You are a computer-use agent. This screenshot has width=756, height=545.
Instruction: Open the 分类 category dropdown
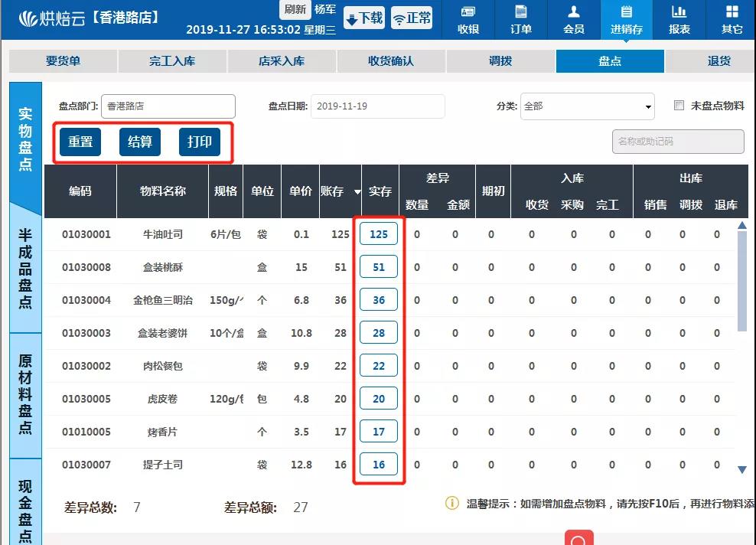[x=647, y=106]
